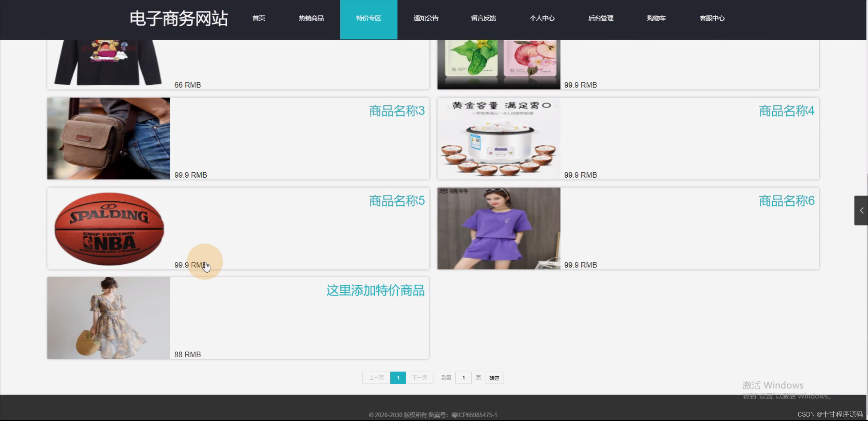The height and width of the screenshot is (421, 868).
Task: Go to 热销商品 in the nav bar
Action: [x=311, y=18]
